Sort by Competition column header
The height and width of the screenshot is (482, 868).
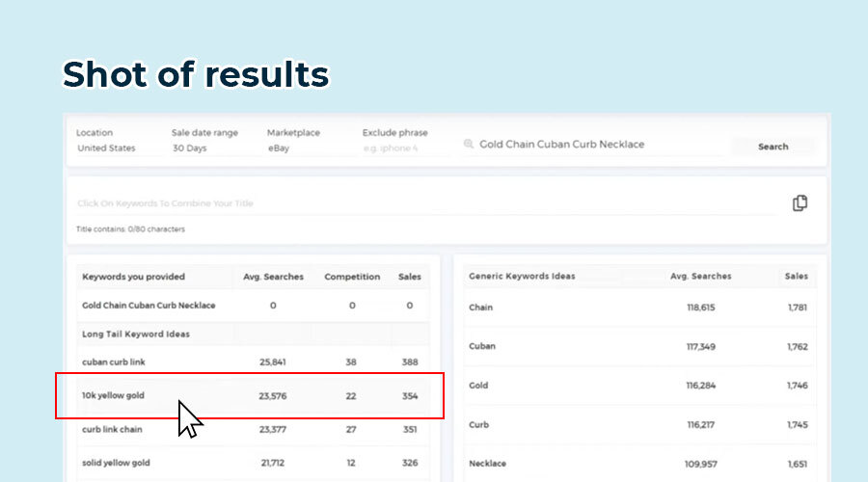(x=352, y=277)
